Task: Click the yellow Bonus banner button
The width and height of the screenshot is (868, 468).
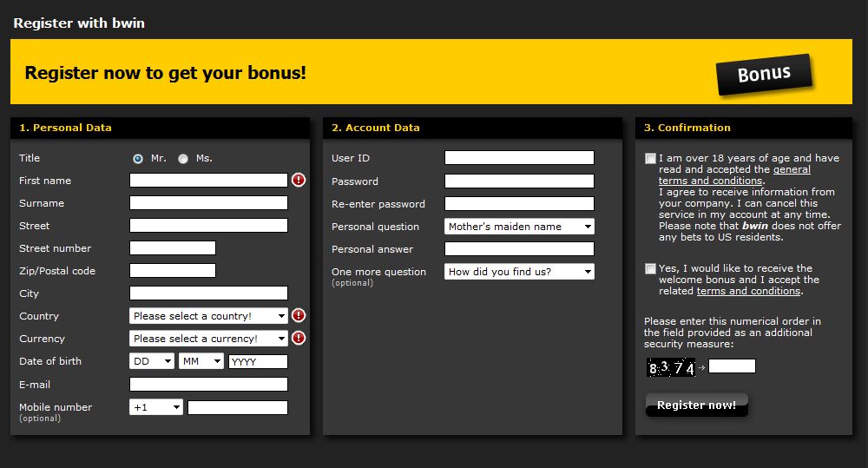Action: [x=764, y=74]
